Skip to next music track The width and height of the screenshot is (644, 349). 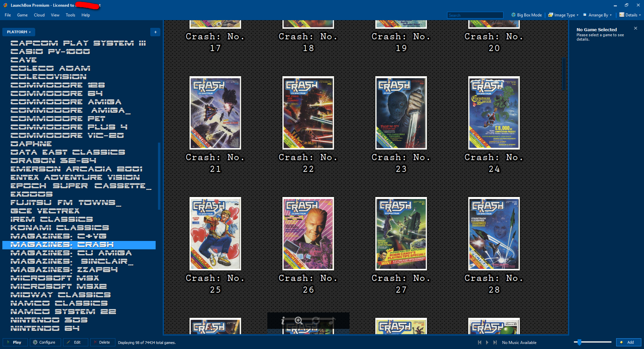pyautogui.click(x=495, y=342)
